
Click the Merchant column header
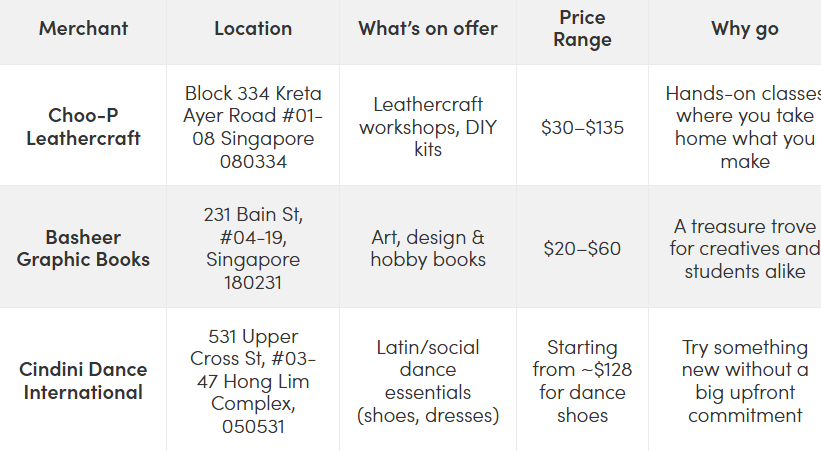click(83, 28)
